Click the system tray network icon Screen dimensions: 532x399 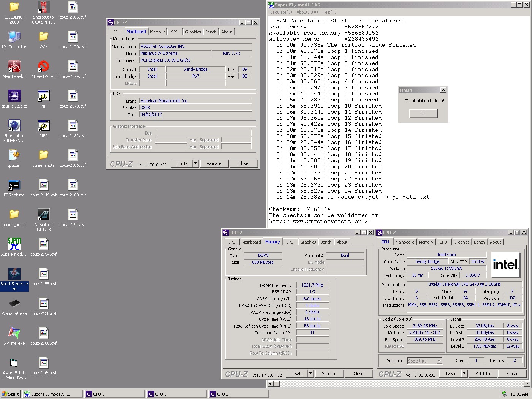504,394
